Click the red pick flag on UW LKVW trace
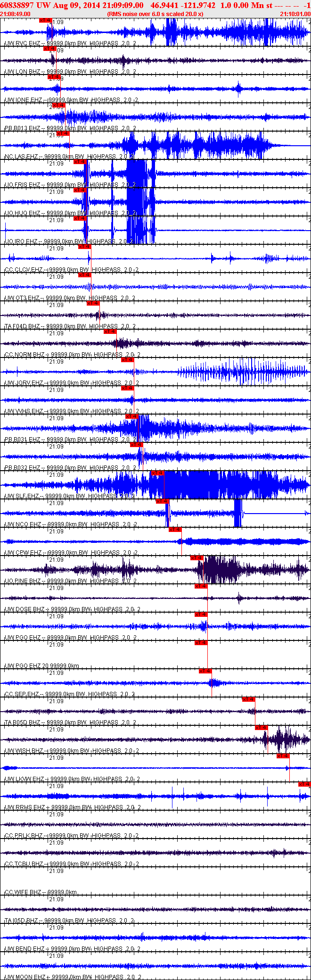 coord(283,756)
